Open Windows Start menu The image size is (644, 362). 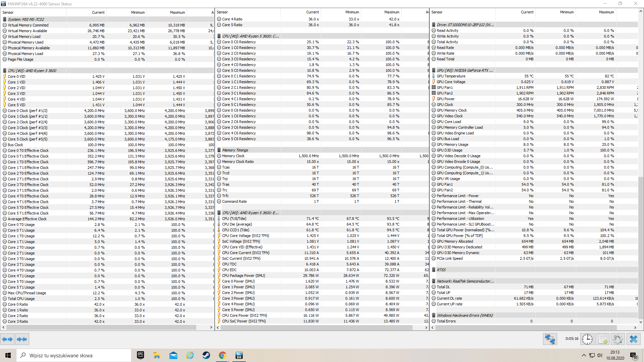tap(8, 355)
